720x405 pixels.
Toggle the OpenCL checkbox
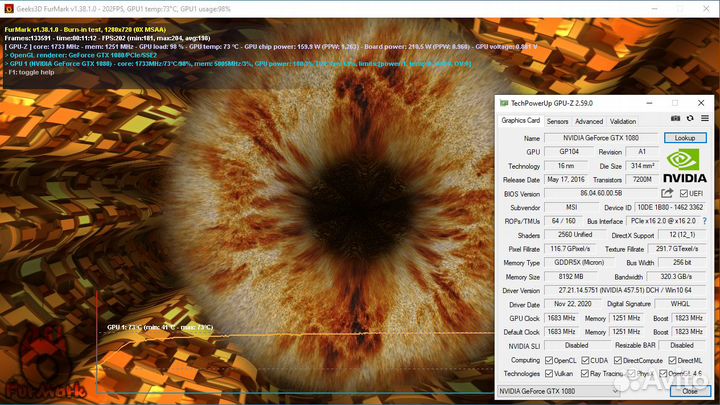click(550, 360)
